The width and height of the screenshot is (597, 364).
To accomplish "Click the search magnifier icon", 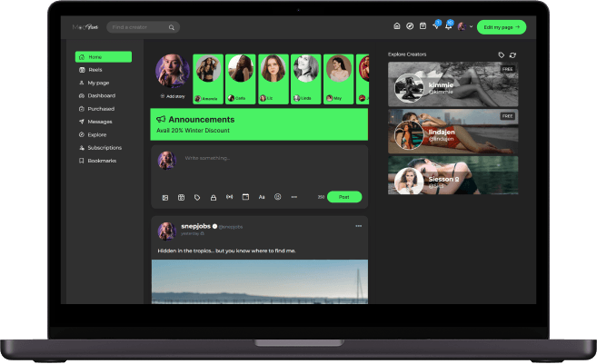I will 172,27.
